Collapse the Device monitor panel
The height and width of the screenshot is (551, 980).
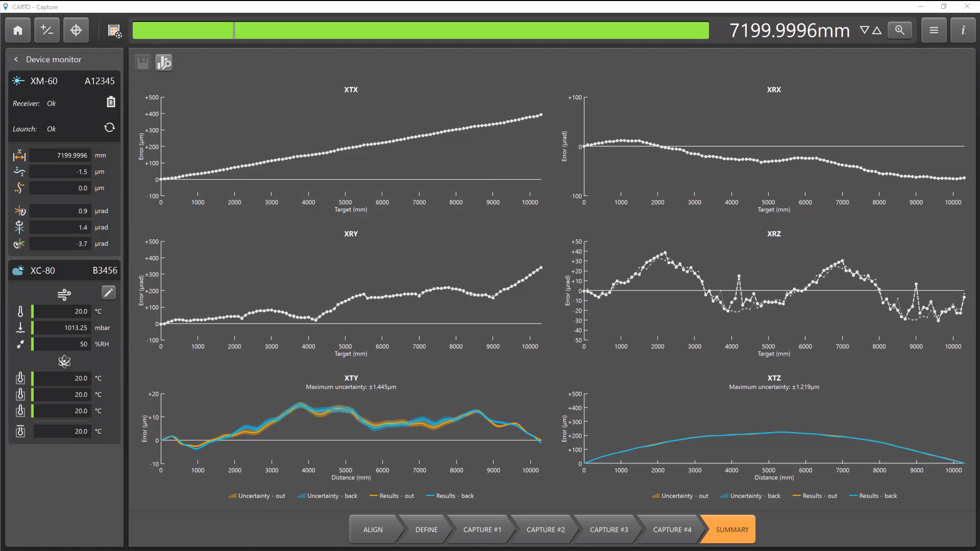point(16,60)
